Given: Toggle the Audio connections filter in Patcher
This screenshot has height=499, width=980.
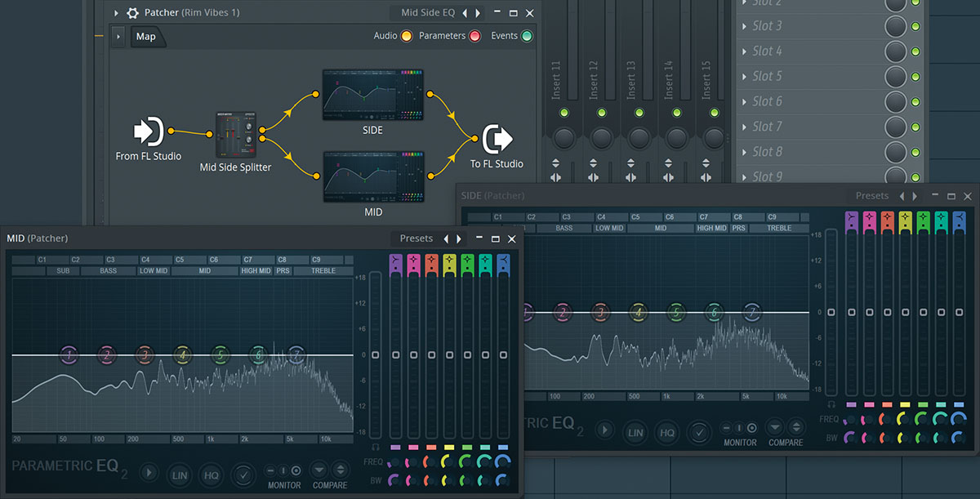Looking at the screenshot, I should [x=406, y=36].
